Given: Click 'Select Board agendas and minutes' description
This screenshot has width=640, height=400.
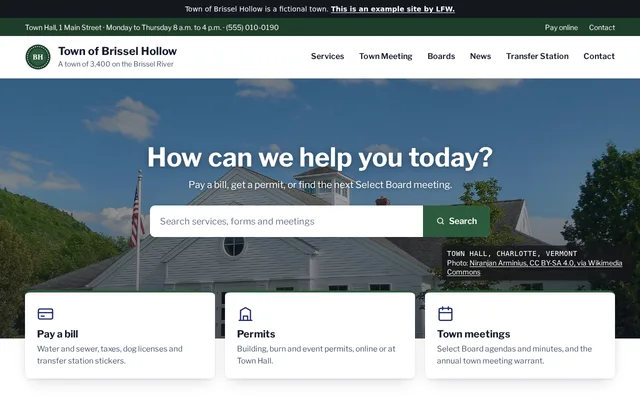Looking at the screenshot, I should [514, 355].
